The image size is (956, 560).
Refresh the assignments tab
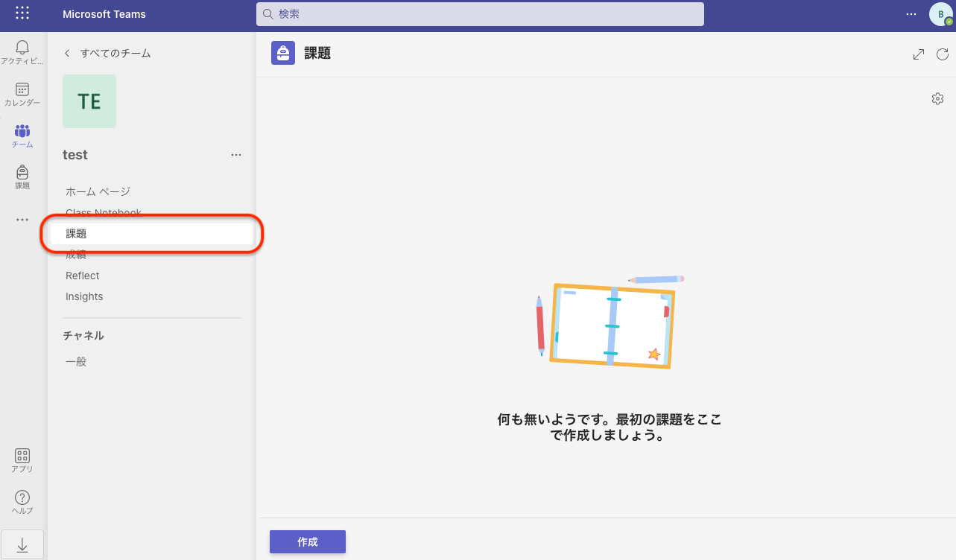coord(943,54)
